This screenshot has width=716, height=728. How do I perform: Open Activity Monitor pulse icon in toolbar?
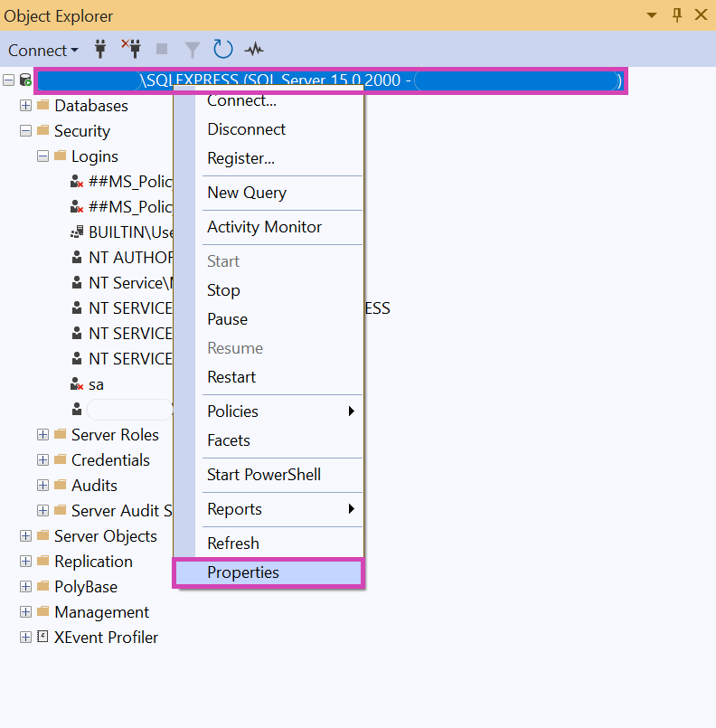(x=254, y=49)
